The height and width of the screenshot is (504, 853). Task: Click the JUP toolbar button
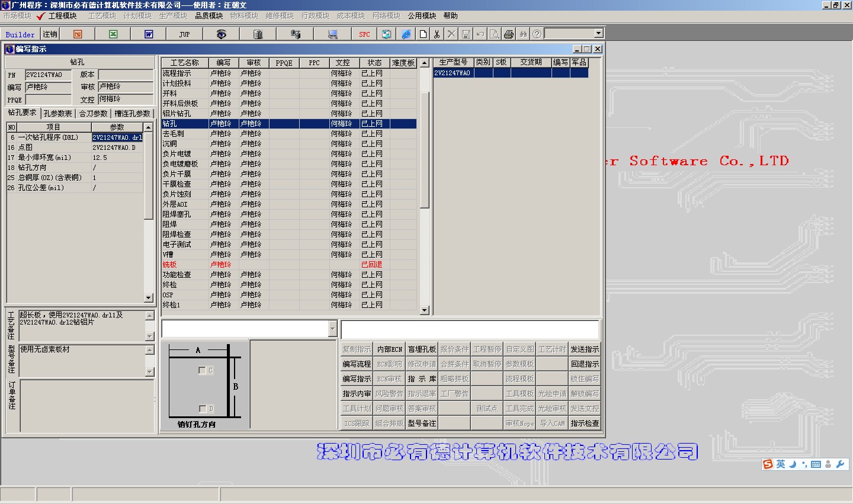click(184, 34)
